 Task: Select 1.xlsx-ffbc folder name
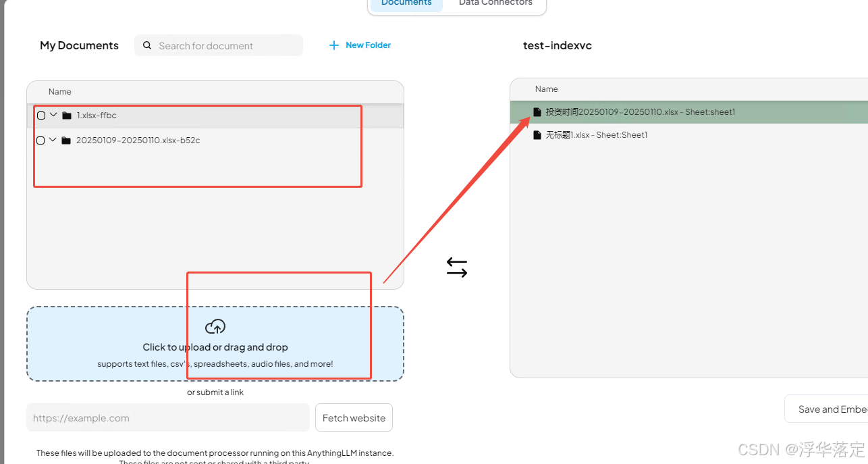point(97,115)
